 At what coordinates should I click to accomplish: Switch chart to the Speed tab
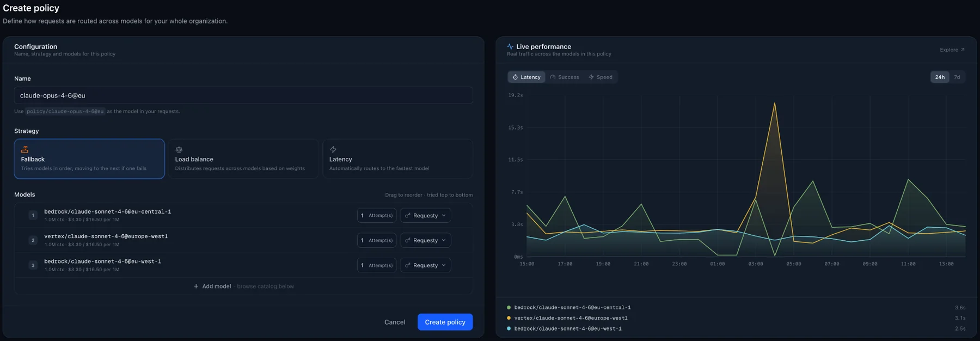[x=601, y=77]
